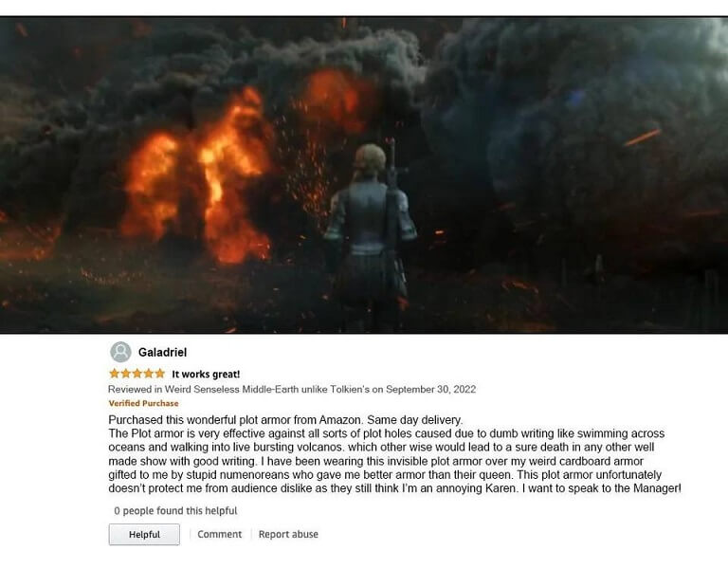Open the 'It works great!' review title
Image resolution: width=728 pixels, height=569 pixels.
(206, 374)
